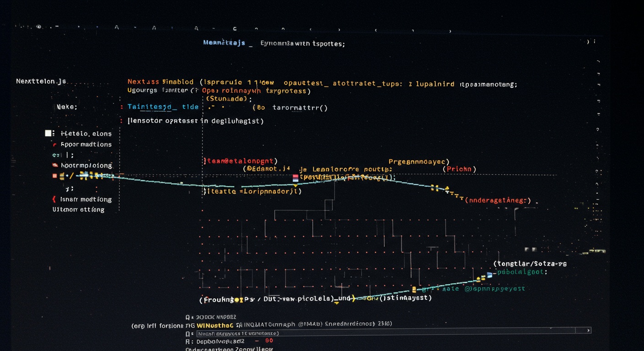The width and height of the screenshot is (644, 351).
Task: Click the red brace icon beside Isnarr modtiong
Action: coord(54,199)
